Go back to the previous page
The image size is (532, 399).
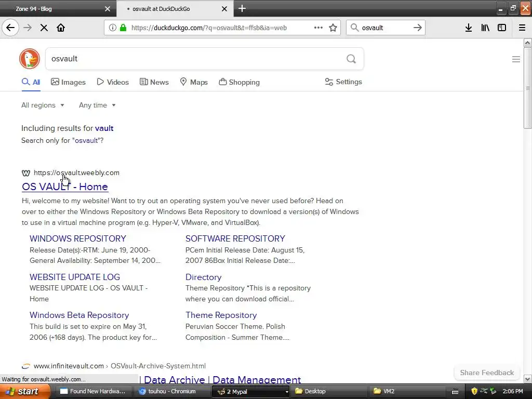click(10, 28)
